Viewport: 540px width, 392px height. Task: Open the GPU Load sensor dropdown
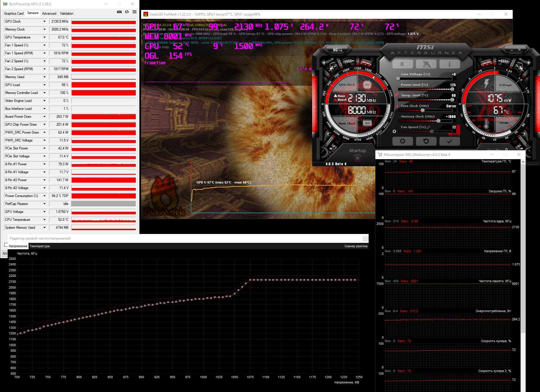45,85
